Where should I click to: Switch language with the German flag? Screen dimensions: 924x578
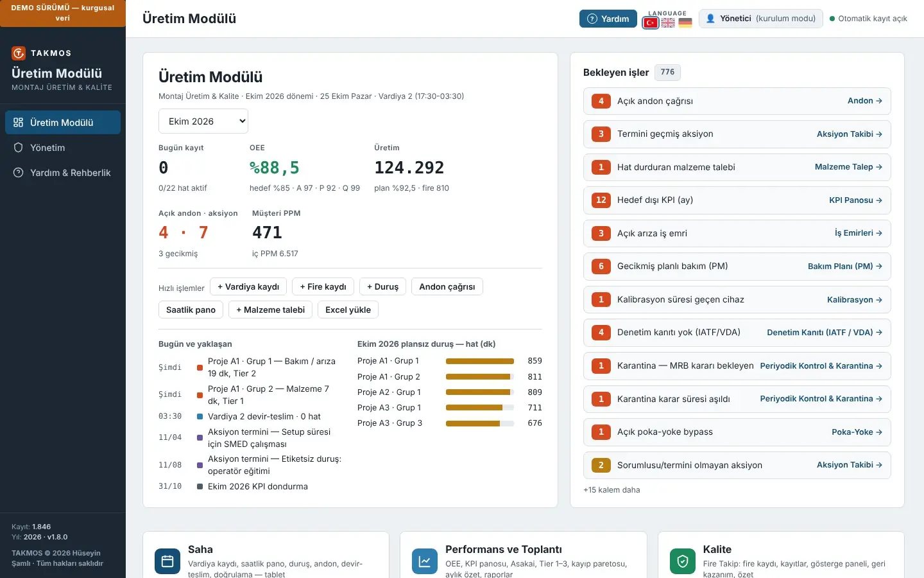(685, 23)
